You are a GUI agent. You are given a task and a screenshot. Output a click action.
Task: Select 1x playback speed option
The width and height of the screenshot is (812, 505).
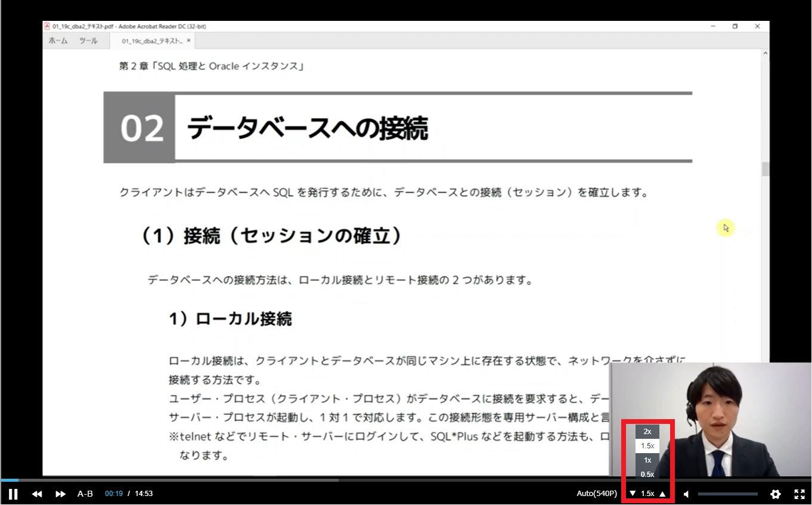pos(647,460)
